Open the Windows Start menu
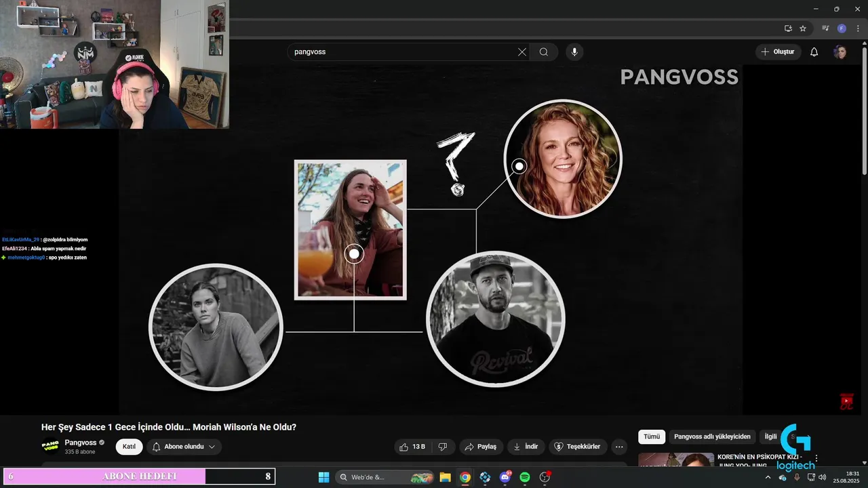 323,477
